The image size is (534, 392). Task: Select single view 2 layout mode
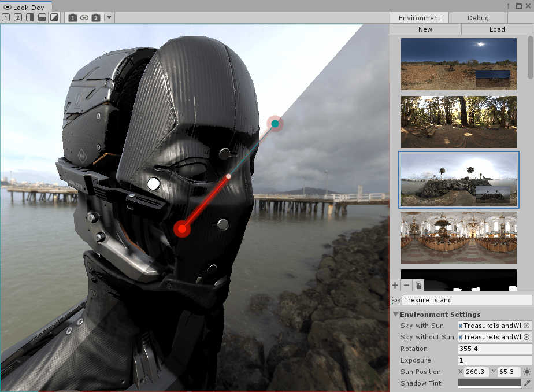pyautogui.click(x=17, y=17)
